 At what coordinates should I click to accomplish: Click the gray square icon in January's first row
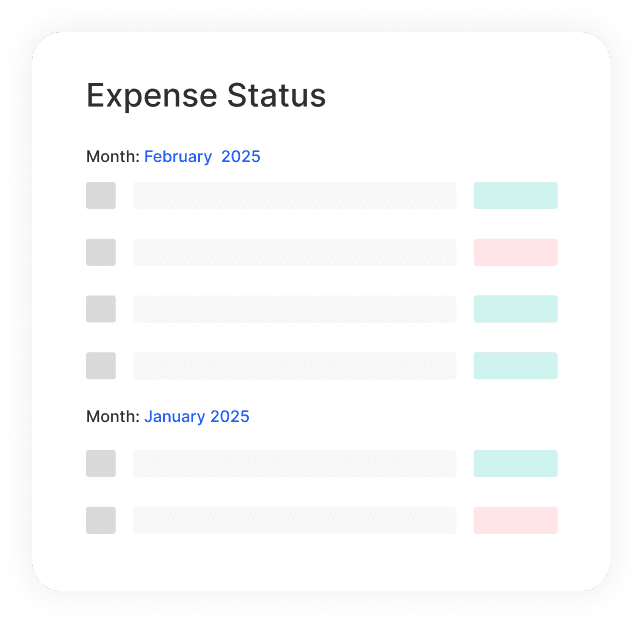point(101,463)
